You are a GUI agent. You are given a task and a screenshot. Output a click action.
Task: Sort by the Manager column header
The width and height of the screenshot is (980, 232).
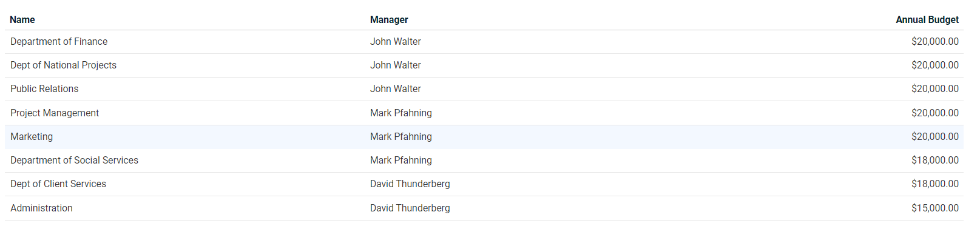coord(389,19)
